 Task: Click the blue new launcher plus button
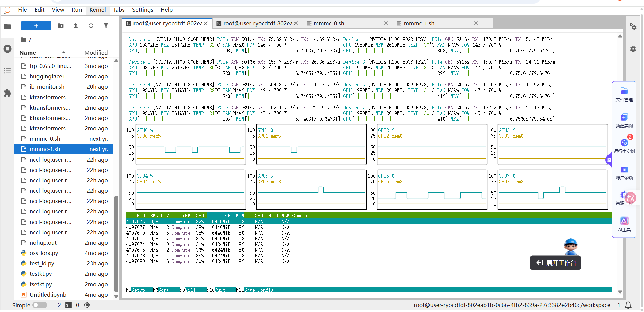(x=36, y=26)
